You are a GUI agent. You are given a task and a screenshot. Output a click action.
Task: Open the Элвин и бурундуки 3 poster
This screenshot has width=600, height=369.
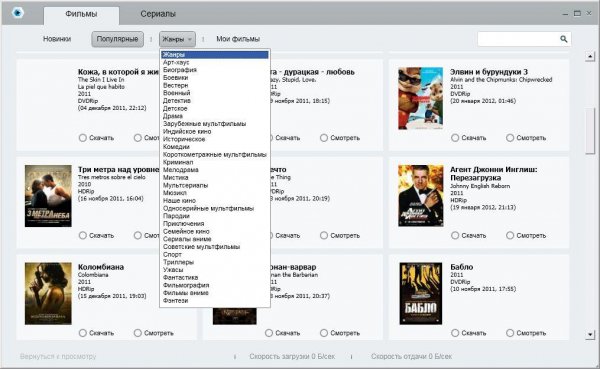tap(421, 98)
